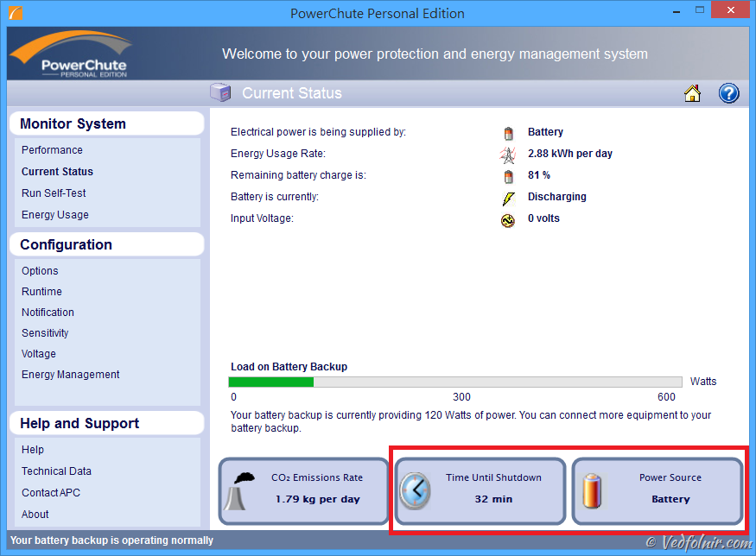Click the '2.88 kWh per day' value
The height and width of the screenshot is (556, 756).
(x=570, y=154)
